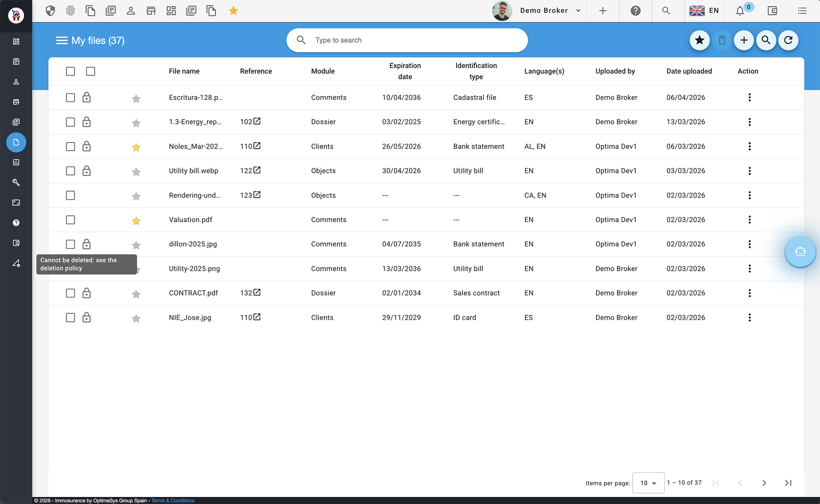Open the wrench tools section in the sidebar
Viewport: 820px width, 504px height.
coord(16,182)
